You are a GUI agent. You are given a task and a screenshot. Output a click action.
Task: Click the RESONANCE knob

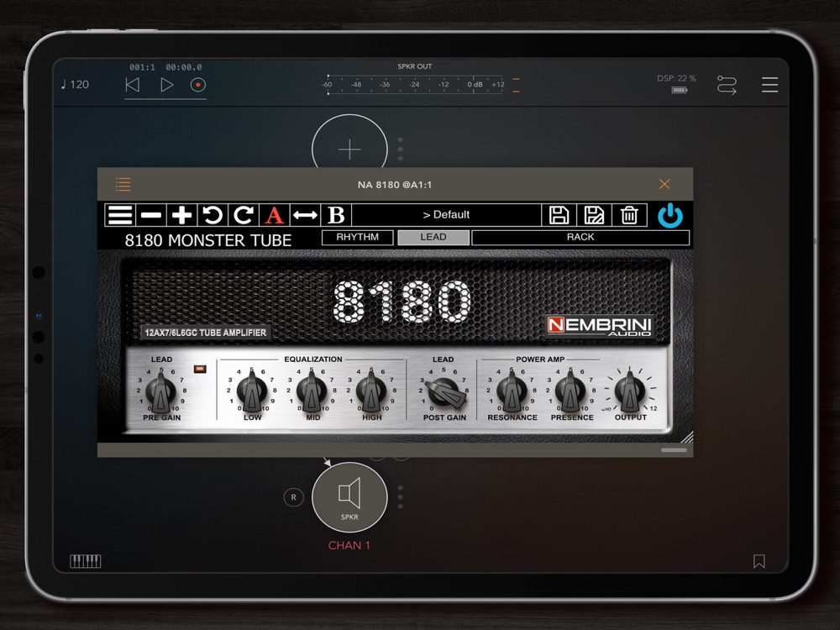pyautogui.click(x=512, y=391)
